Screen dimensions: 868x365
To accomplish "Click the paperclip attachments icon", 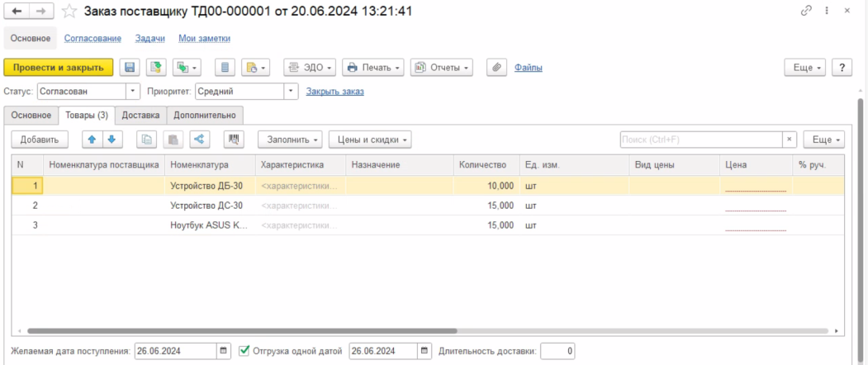I will (x=496, y=68).
